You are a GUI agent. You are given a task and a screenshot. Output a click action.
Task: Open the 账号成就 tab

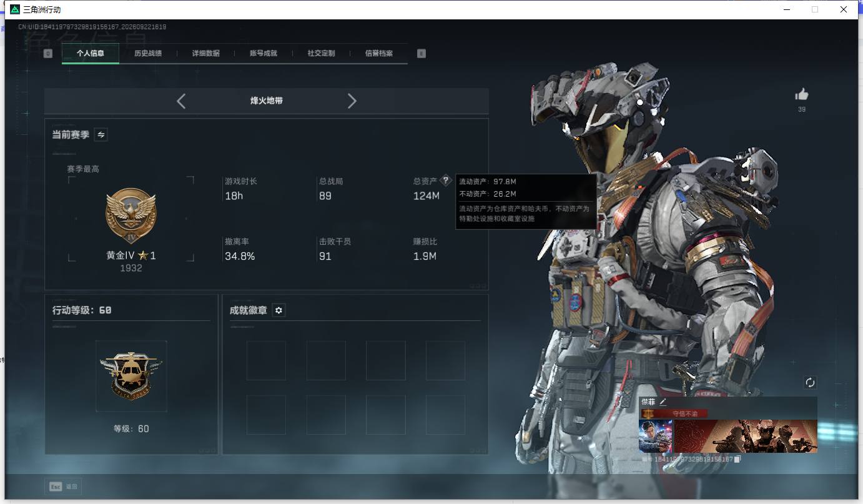point(264,54)
